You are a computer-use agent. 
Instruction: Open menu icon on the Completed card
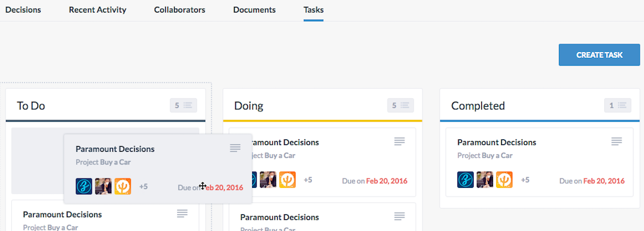tap(617, 141)
